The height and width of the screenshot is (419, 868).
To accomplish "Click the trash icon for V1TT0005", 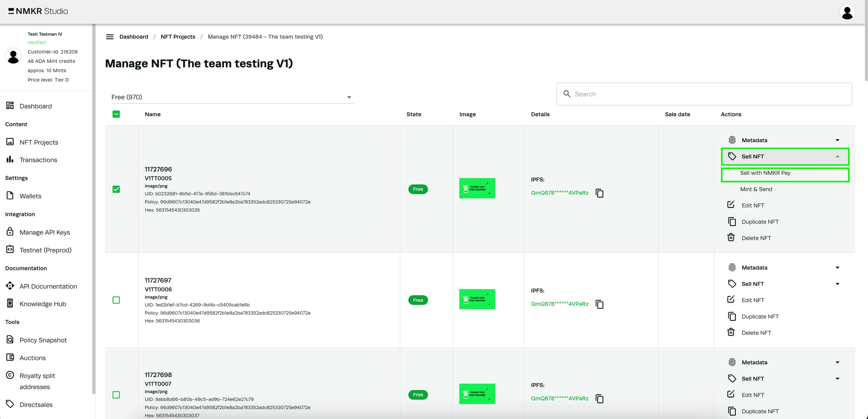I will [731, 238].
